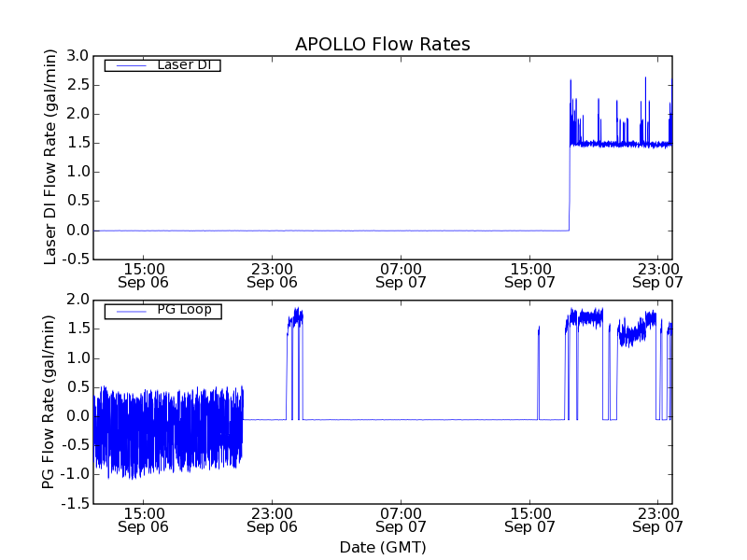Click the 2.5 y-axis tick label
The image size is (747, 560).
[78, 85]
